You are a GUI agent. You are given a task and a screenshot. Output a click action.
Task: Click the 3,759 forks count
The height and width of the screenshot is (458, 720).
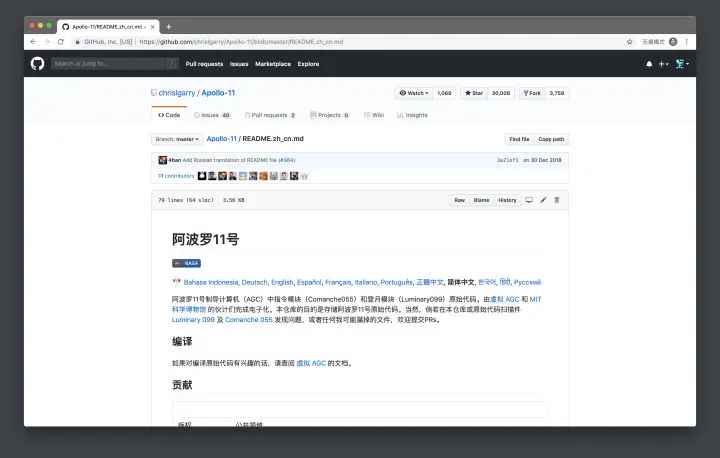tap(557, 93)
